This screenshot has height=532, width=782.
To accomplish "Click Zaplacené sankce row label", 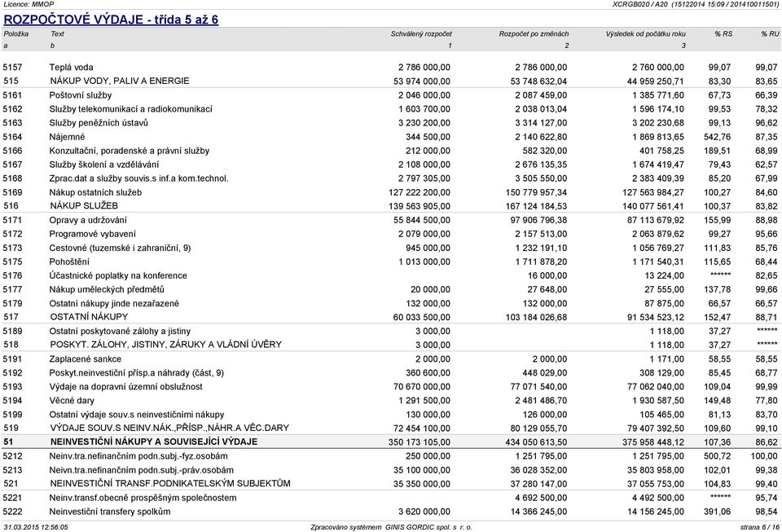I will 85,359.
